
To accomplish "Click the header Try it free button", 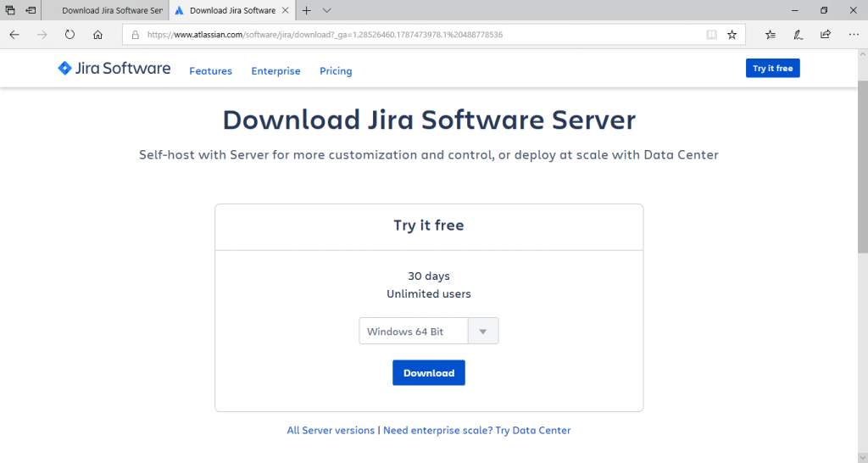I will [x=772, y=68].
